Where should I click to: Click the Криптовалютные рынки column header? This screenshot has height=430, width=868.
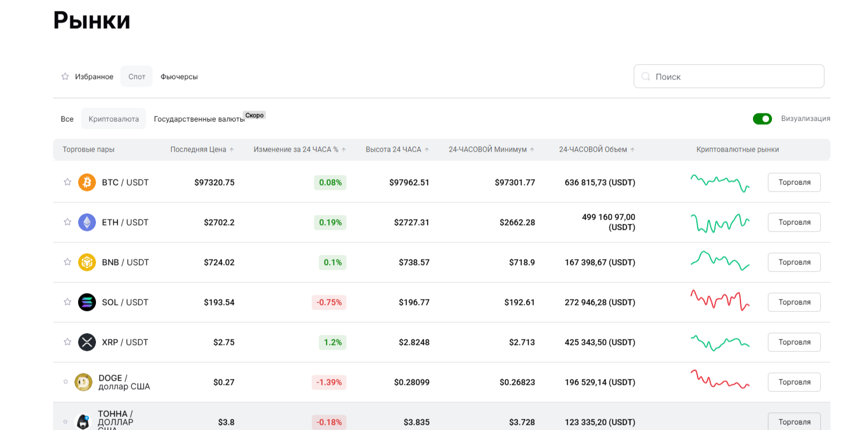(x=737, y=150)
